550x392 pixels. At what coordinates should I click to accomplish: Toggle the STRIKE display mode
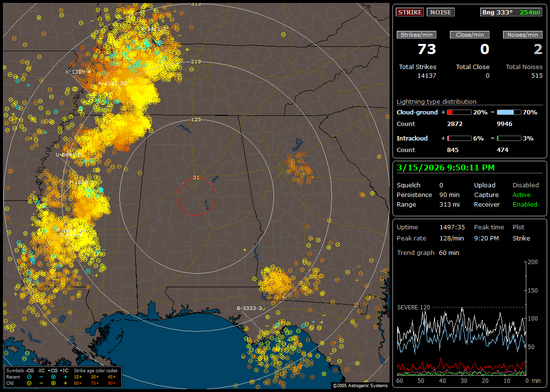410,12
